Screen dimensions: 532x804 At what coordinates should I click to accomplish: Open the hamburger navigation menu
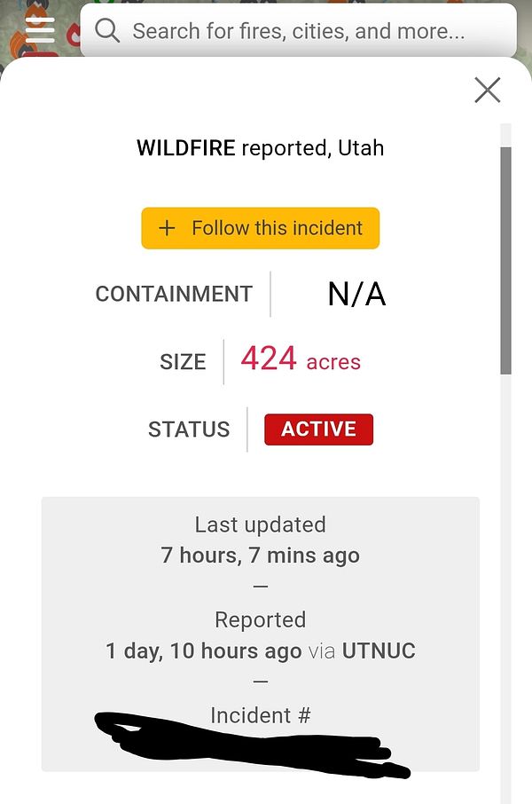point(40,29)
